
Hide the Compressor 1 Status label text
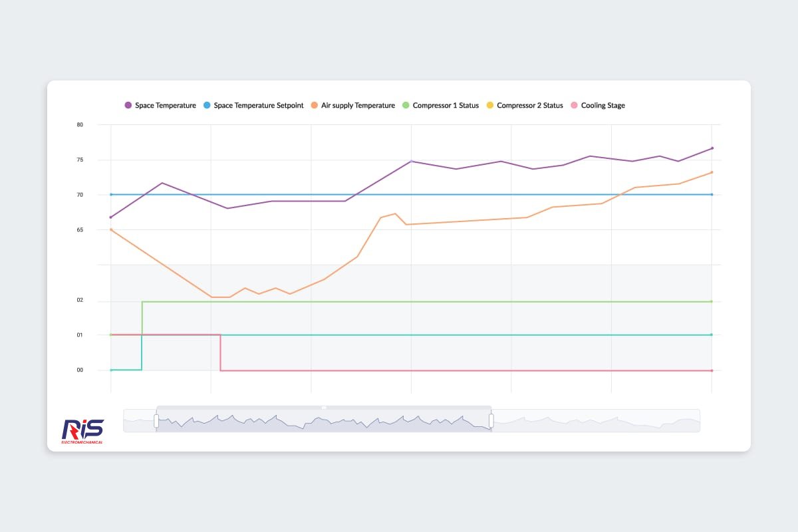click(446, 106)
